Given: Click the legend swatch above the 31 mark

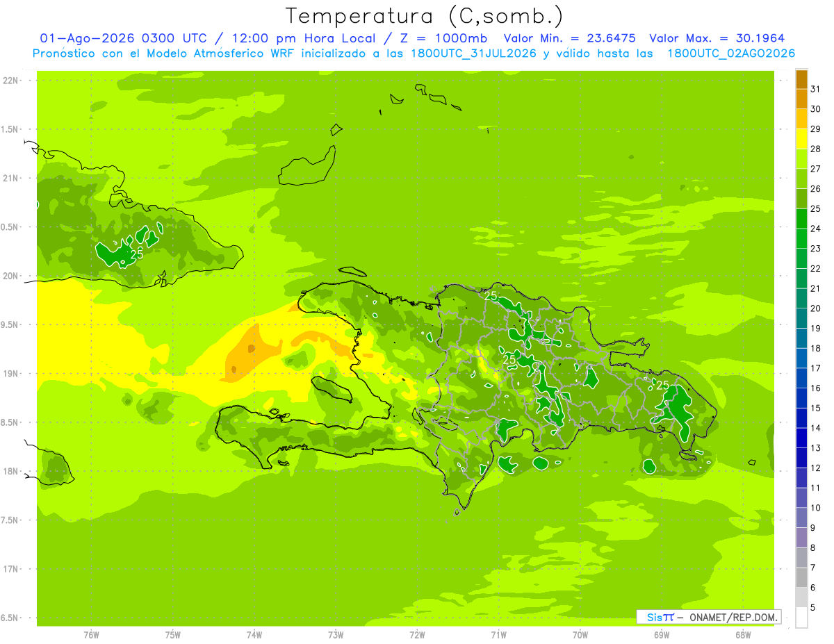Looking at the screenshot, I should [x=801, y=79].
